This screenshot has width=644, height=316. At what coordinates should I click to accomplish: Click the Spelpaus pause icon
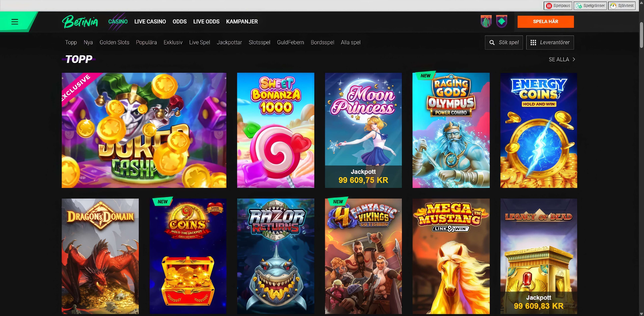[x=549, y=6]
